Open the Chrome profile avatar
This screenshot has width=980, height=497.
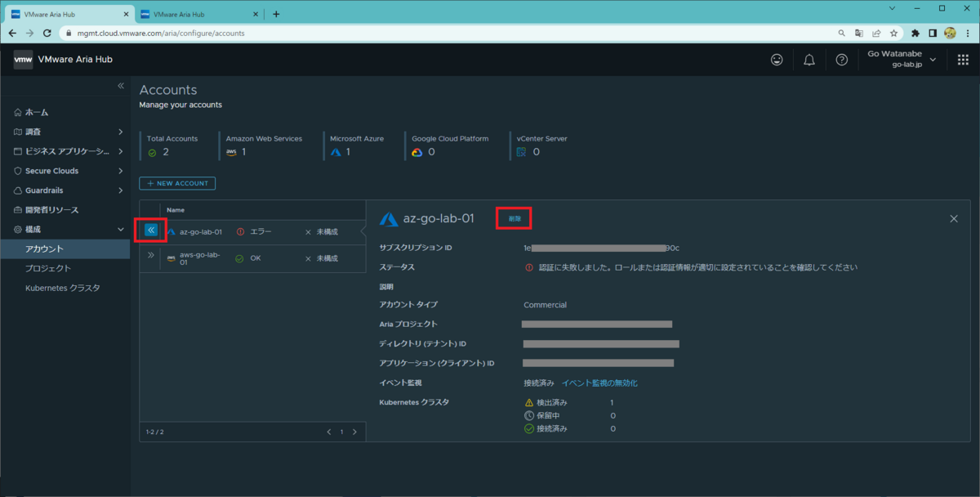tap(950, 34)
